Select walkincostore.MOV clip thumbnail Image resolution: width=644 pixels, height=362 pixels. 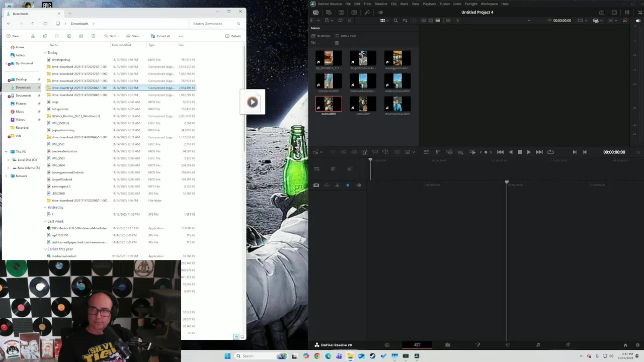(x=397, y=81)
